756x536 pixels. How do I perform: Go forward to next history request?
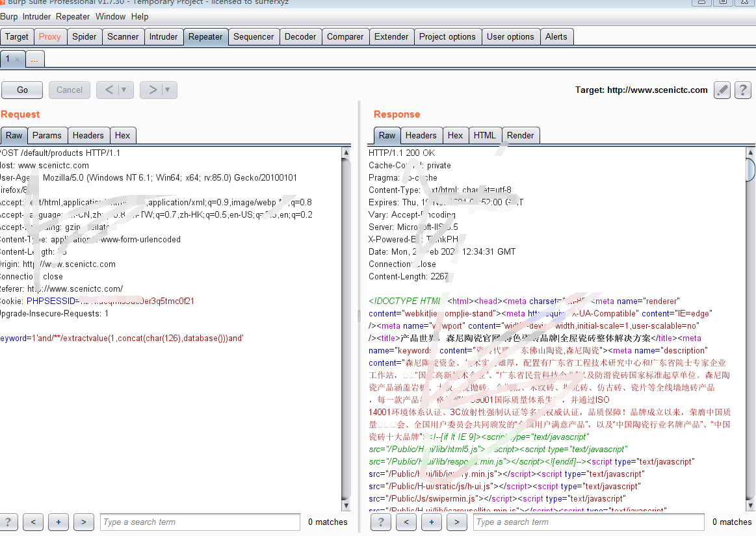(x=152, y=90)
